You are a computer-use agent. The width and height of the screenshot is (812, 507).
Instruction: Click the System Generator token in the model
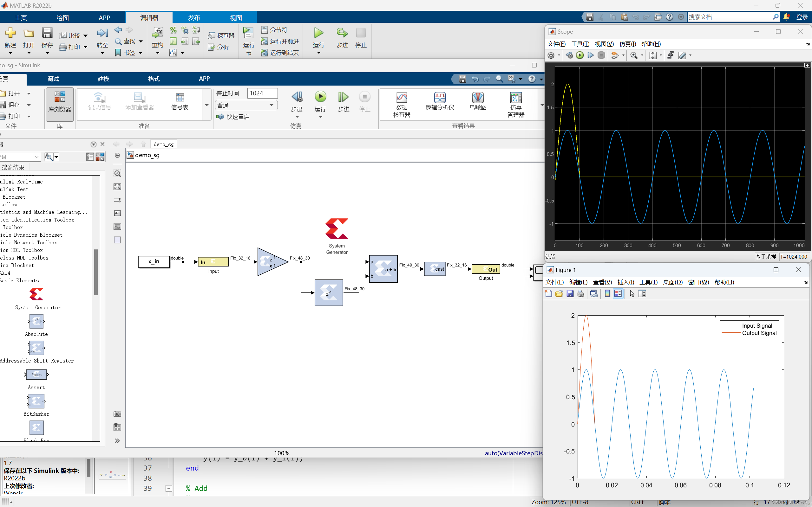click(337, 229)
